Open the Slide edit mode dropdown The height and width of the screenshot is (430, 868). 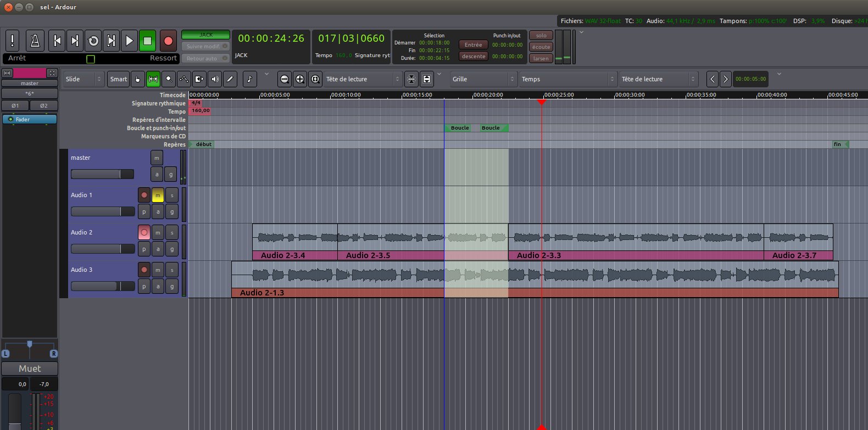84,79
